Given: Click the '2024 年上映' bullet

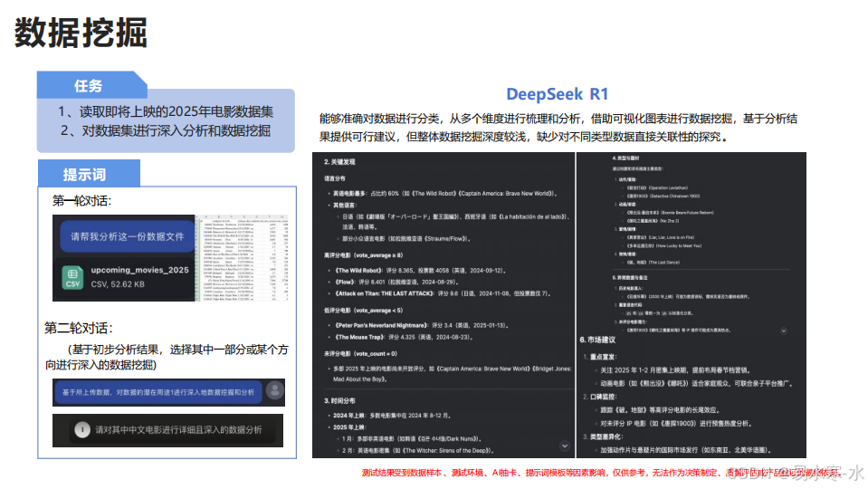Looking at the screenshot, I should [x=391, y=416].
